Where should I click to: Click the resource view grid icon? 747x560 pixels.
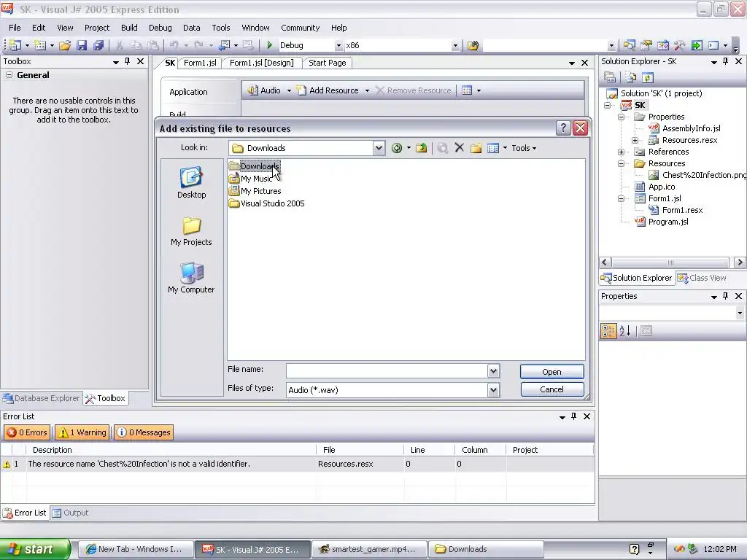[x=467, y=90]
